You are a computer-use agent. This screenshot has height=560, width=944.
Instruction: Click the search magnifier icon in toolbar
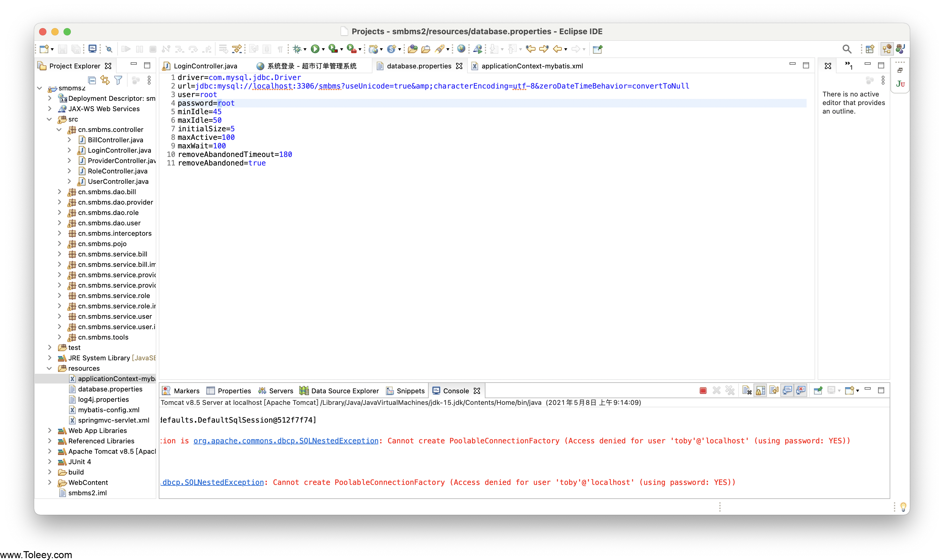847,49
